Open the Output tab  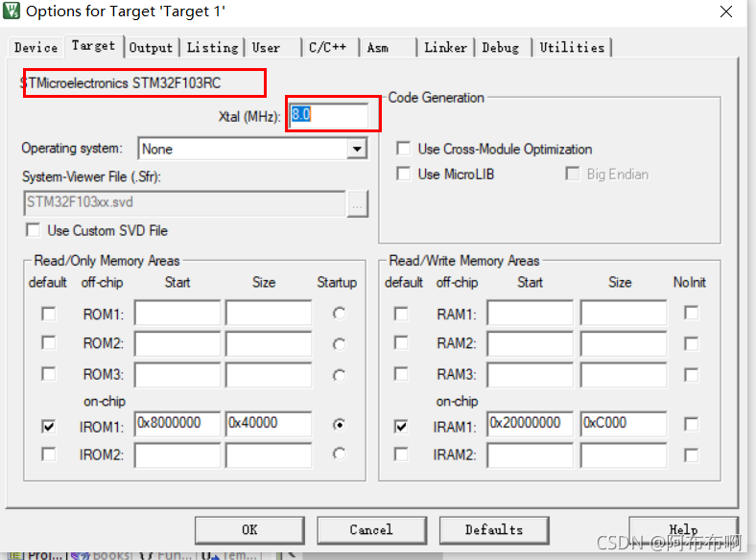tap(151, 47)
